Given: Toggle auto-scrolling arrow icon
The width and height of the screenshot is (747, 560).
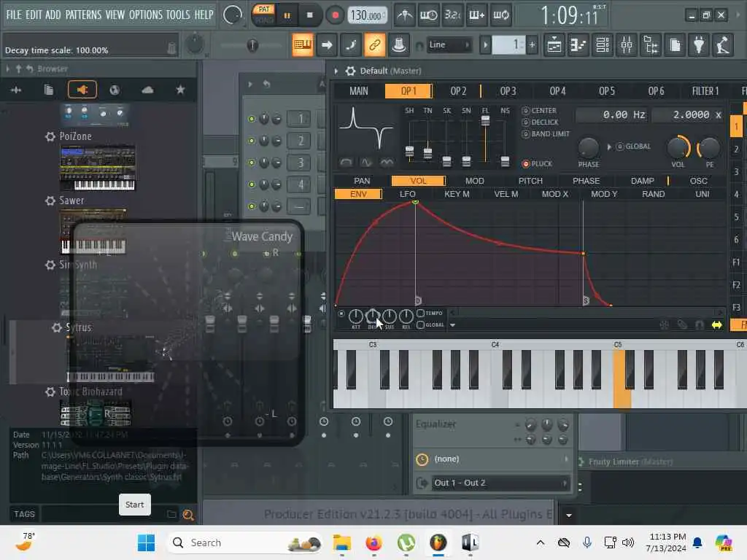Looking at the screenshot, I should coord(327,44).
